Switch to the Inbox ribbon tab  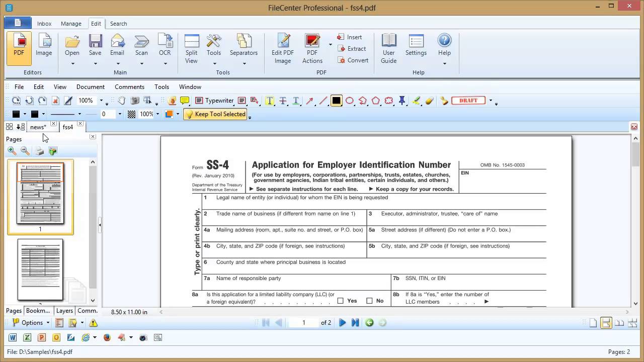[x=44, y=24]
